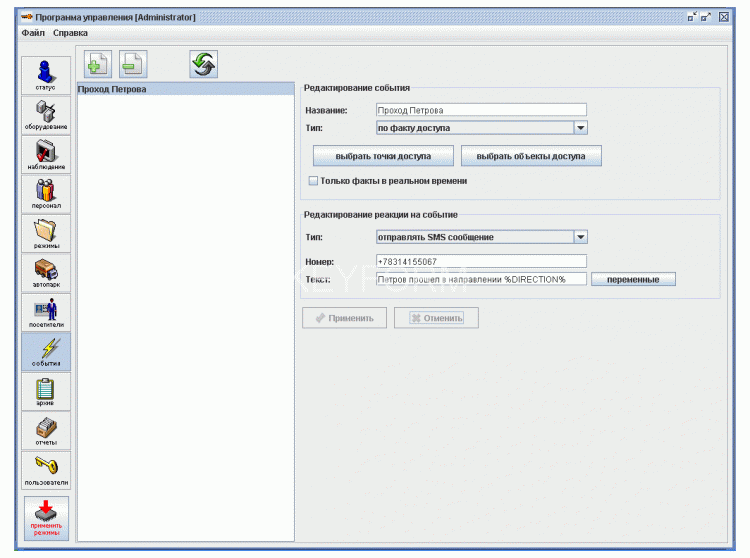750x558 pixels.
Task: Open the персонал sidebar section
Action: pyautogui.click(x=46, y=192)
